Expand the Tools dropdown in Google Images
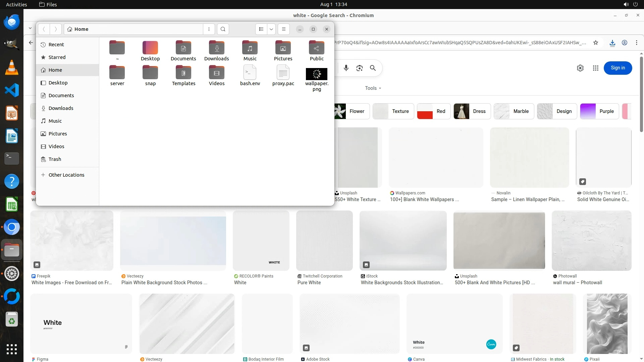Image resolution: width=644 pixels, height=362 pixels. pos(373,88)
